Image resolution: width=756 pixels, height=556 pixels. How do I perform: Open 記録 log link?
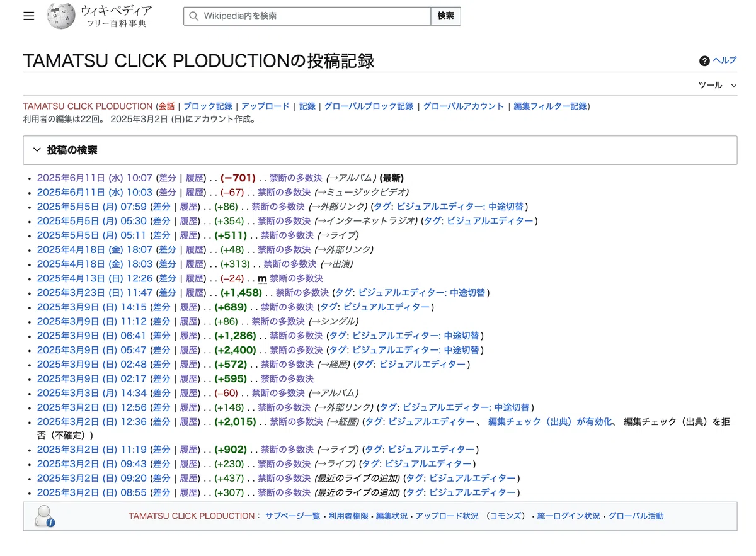(307, 106)
